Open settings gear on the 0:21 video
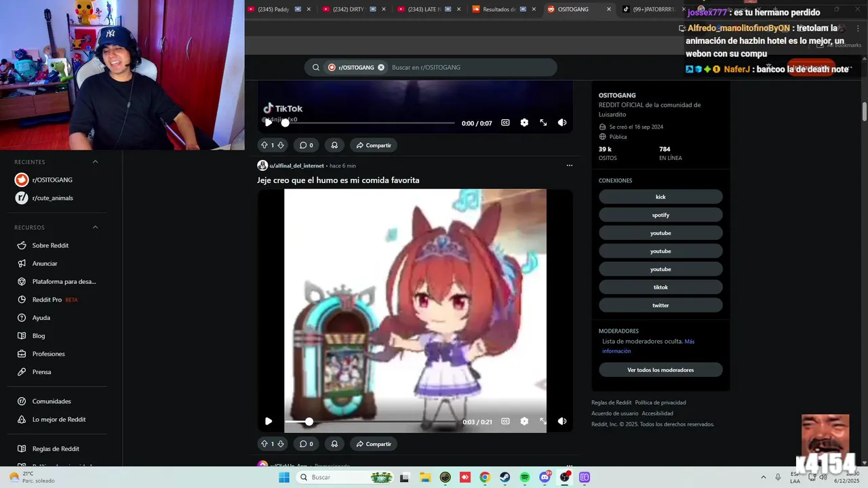The height and width of the screenshot is (488, 868). 524,422
